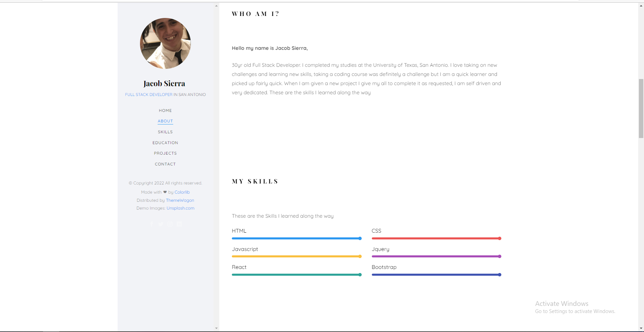Select the EDUCATION navigation link
This screenshot has height=332, width=644.
pos(165,142)
